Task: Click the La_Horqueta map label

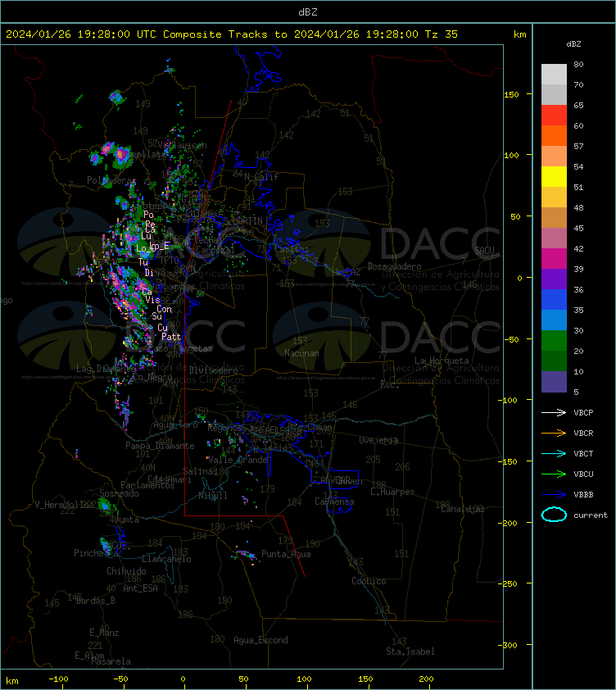Action: tap(442, 361)
